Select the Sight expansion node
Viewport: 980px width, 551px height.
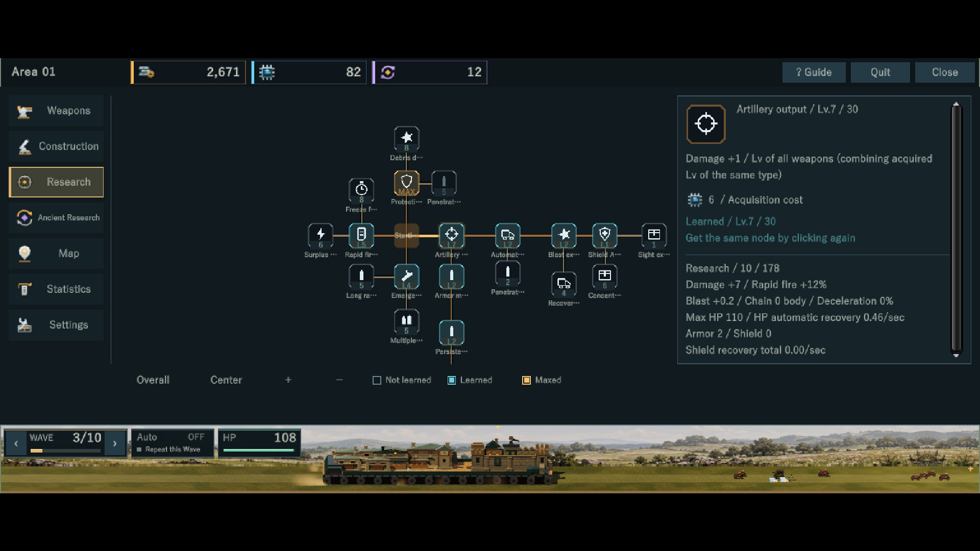[x=654, y=236]
